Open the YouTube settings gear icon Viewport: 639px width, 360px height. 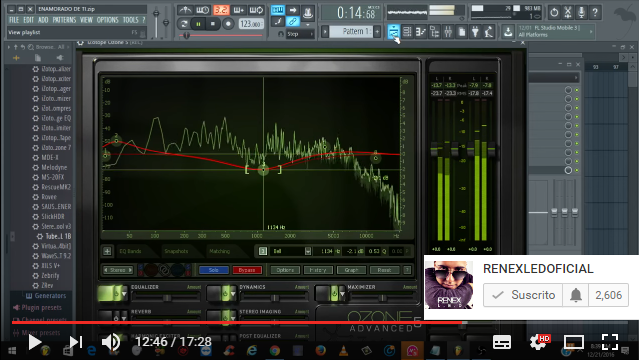538,342
